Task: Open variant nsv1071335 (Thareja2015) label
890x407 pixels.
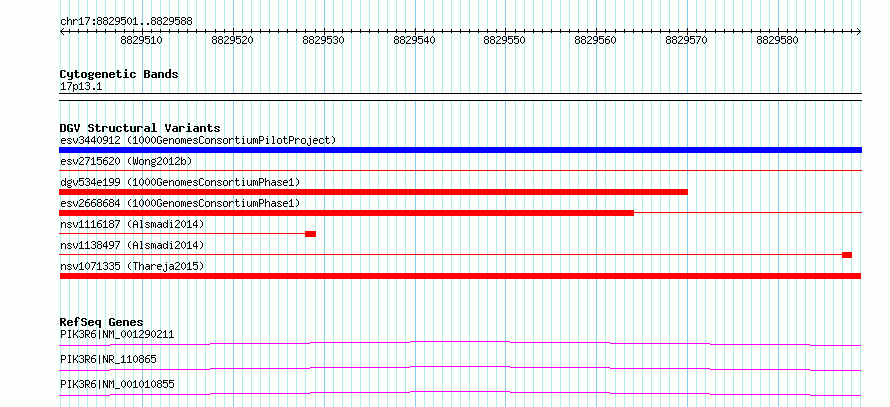Action: 132,266
